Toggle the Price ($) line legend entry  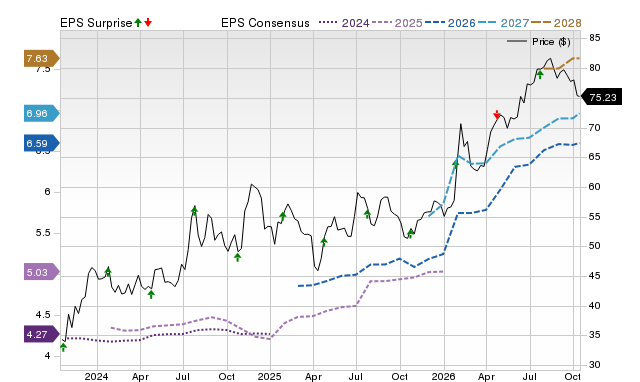[539, 42]
